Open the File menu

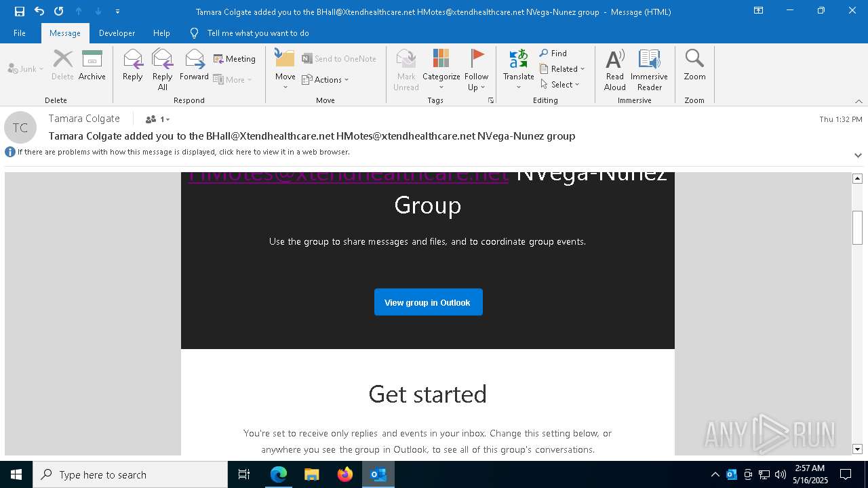pos(20,33)
